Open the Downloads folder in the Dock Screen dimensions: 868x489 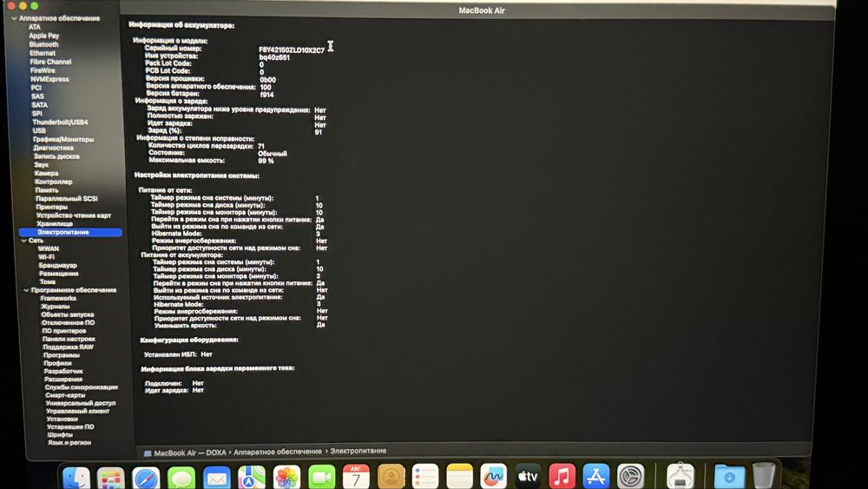pos(729,476)
